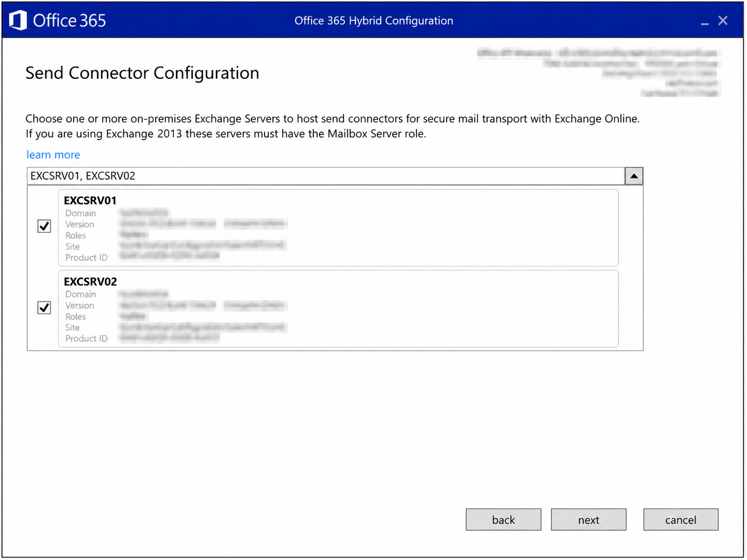Click the Roles label under EXCSRV01

(75, 235)
